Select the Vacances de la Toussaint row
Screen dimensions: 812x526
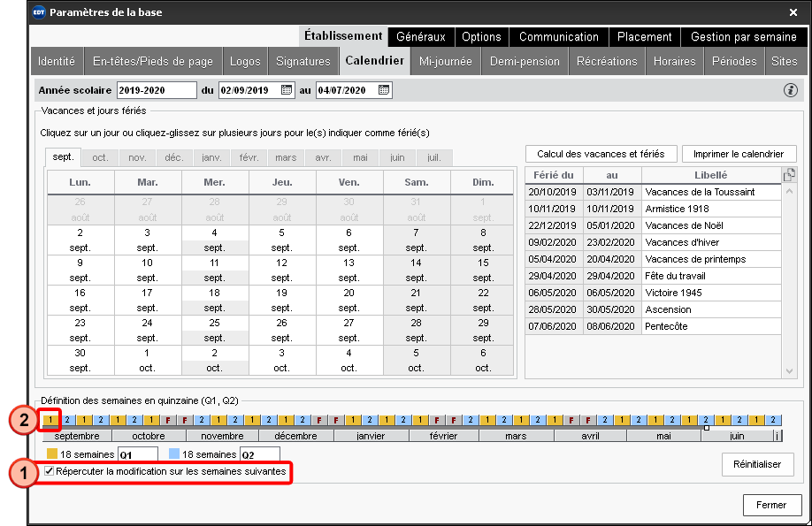pos(653,192)
